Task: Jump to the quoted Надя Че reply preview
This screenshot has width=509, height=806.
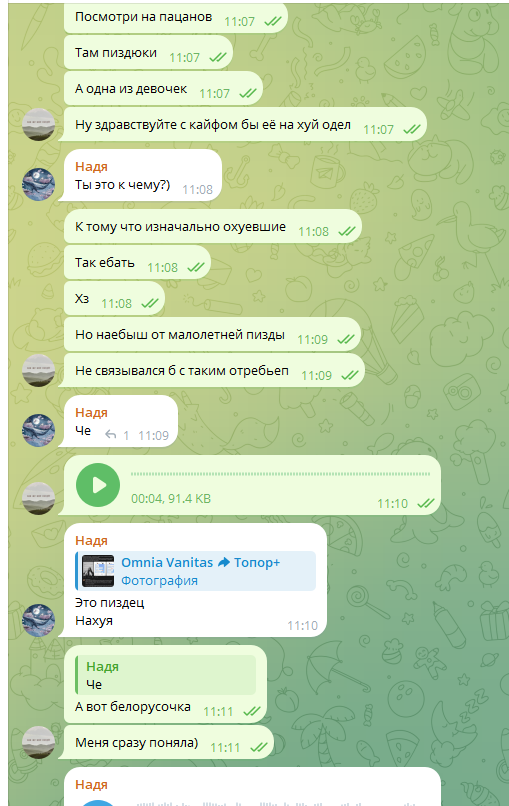Action: tap(166, 675)
